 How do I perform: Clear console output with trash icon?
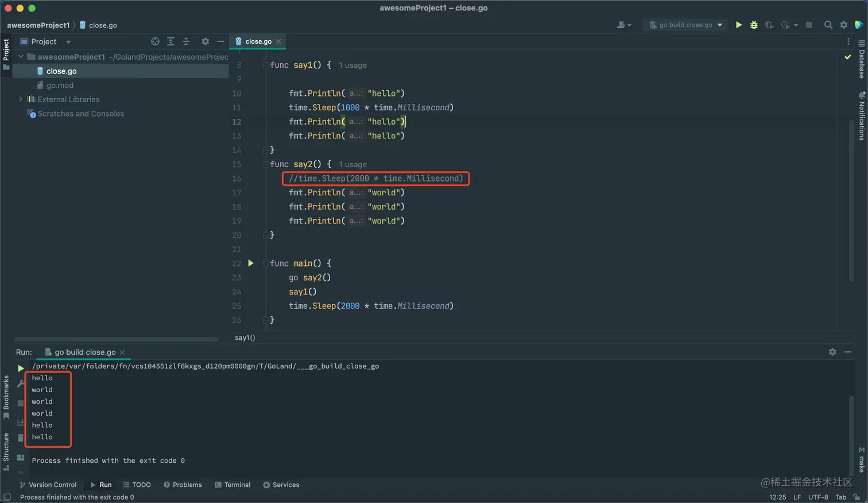[21, 438]
